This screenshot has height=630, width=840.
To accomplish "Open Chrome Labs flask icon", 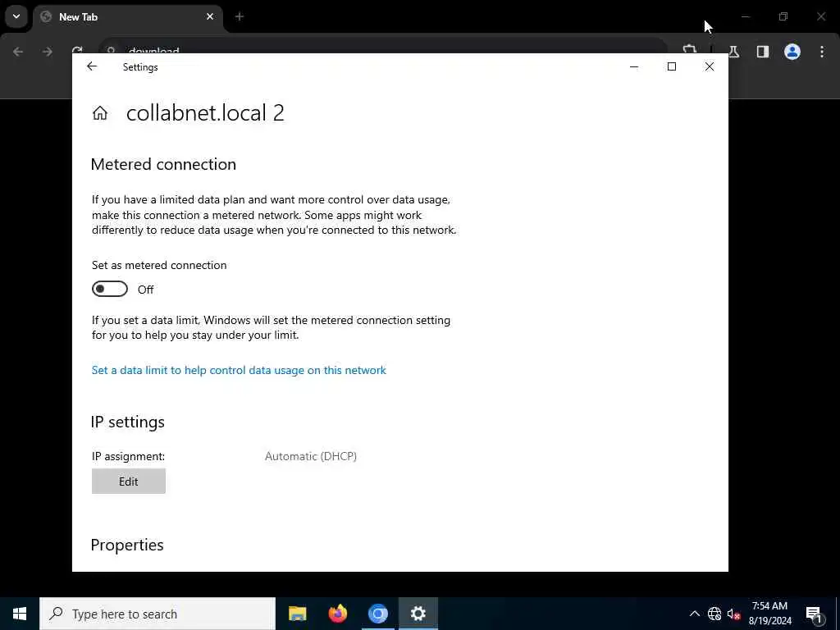I will pyautogui.click(x=734, y=52).
